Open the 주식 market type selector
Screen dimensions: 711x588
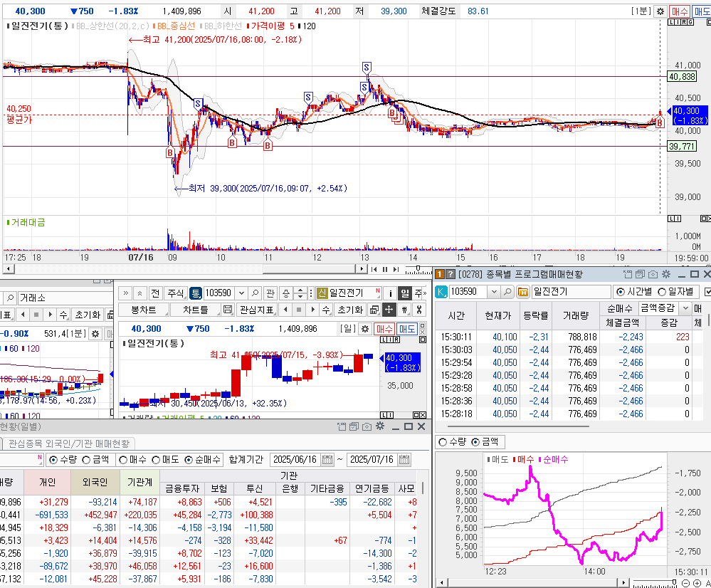pos(176,293)
